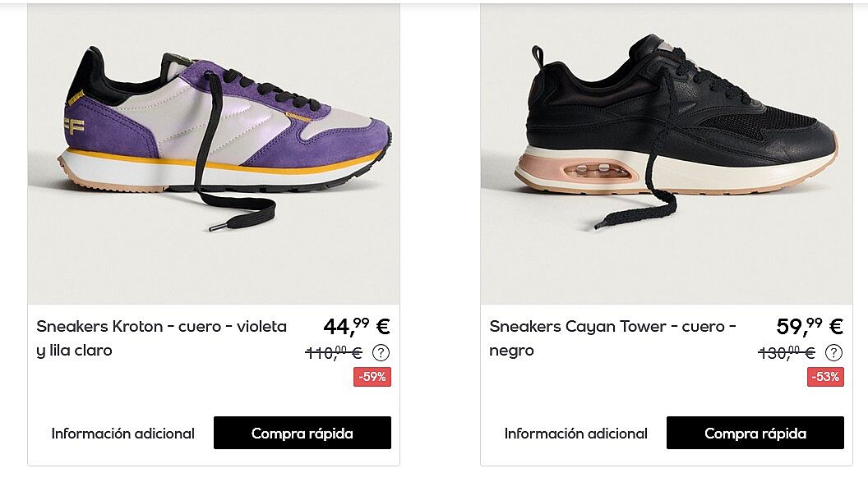Click Compra rápida for Sneakers Cayan Tower
Viewport: 868px width, 482px height.
click(x=755, y=433)
